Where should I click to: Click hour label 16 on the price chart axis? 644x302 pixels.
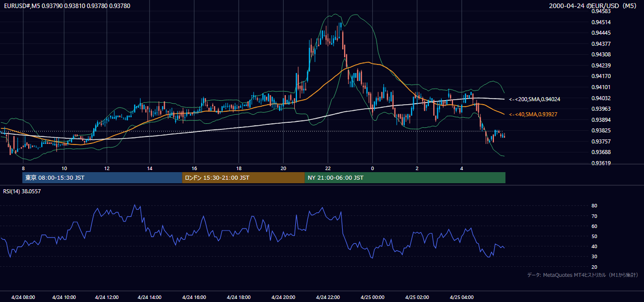[195, 168]
